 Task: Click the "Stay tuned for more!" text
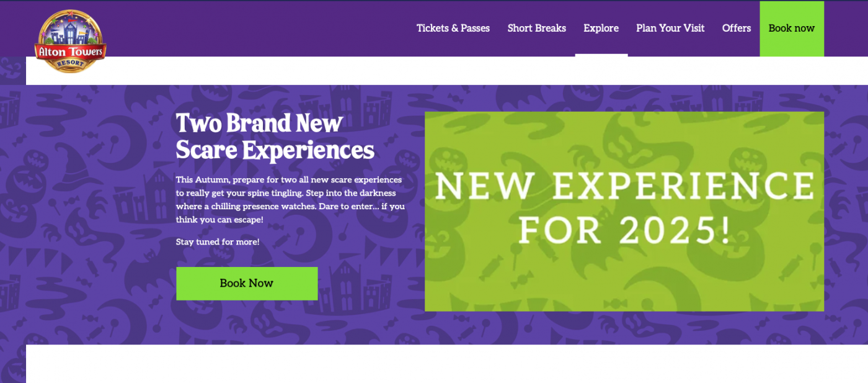(x=218, y=242)
